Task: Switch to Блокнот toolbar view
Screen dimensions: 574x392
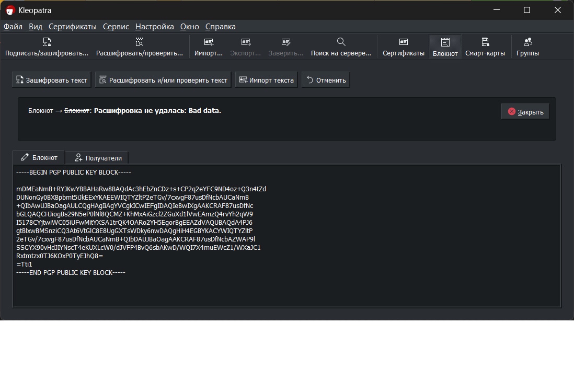Action: point(445,47)
